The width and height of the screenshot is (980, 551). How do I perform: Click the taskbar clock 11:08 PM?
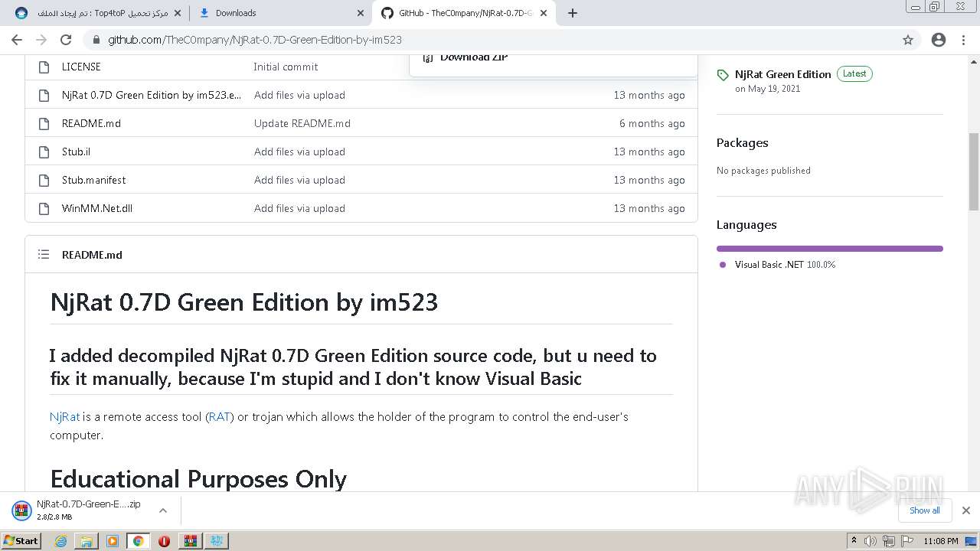[x=941, y=541]
